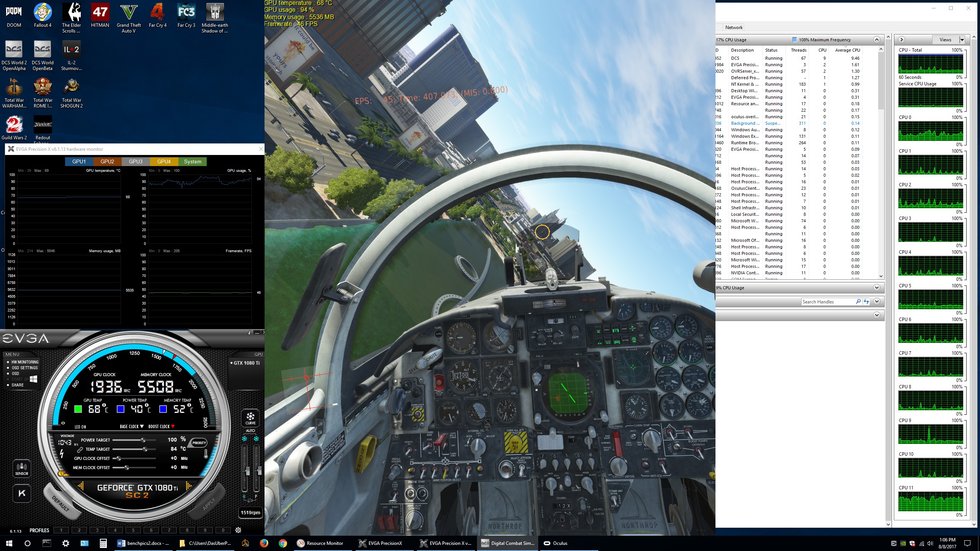Image resolution: width=980 pixels, height=551 pixels.
Task: Click the thermometer icon below PRIORITY
Action: click(x=206, y=454)
